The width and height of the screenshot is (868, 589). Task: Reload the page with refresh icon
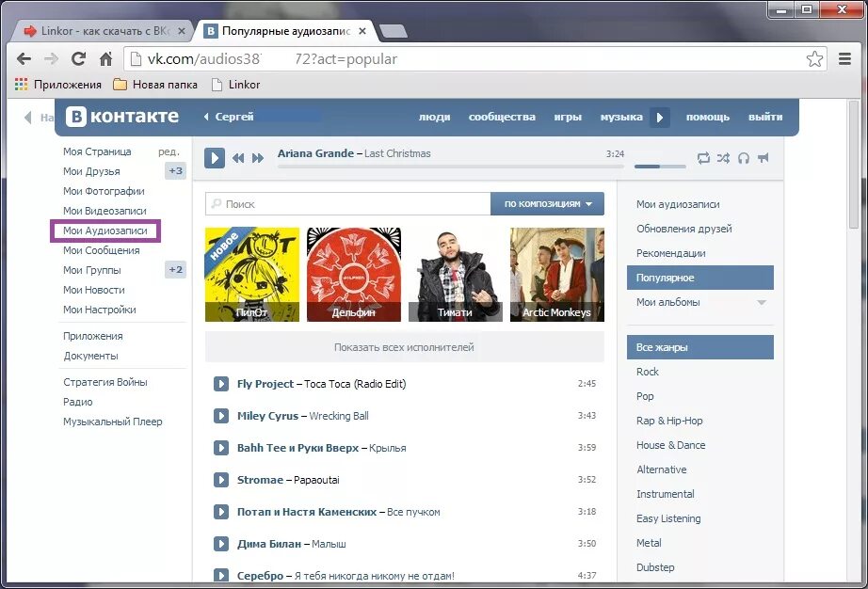click(x=78, y=58)
